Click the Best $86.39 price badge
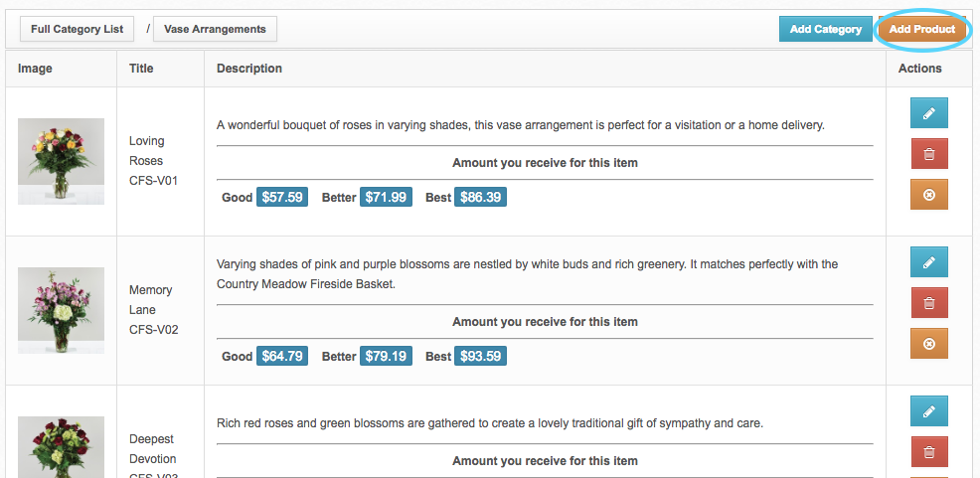Image resolution: width=980 pixels, height=478 pixels. (480, 197)
